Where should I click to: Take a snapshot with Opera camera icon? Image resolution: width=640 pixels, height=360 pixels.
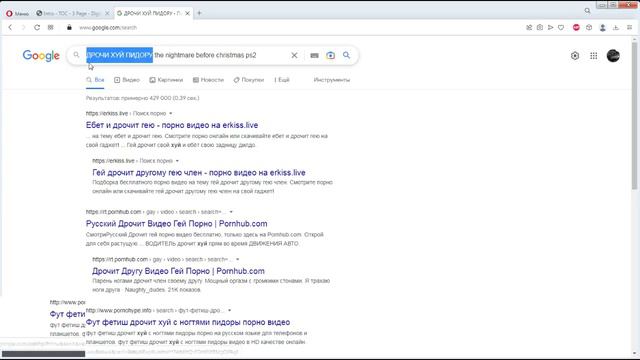pos(540,27)
